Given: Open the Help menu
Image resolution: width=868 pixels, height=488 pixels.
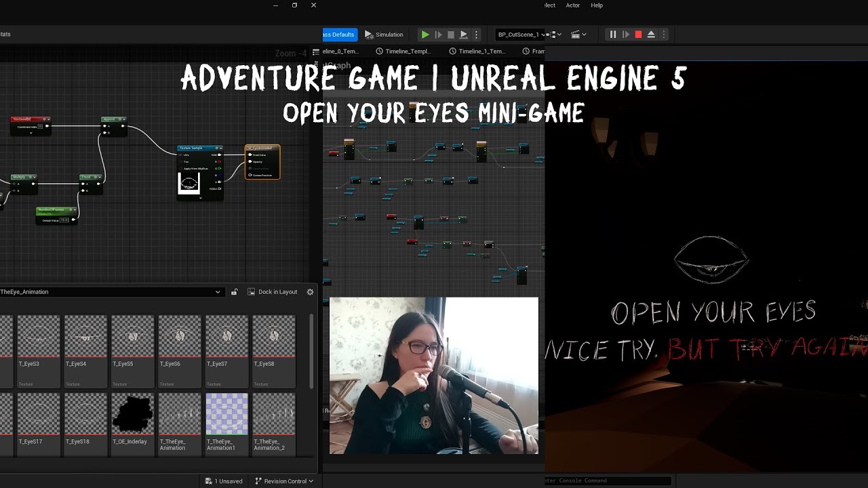Looking at the screenshot, I should click(597, 5).
